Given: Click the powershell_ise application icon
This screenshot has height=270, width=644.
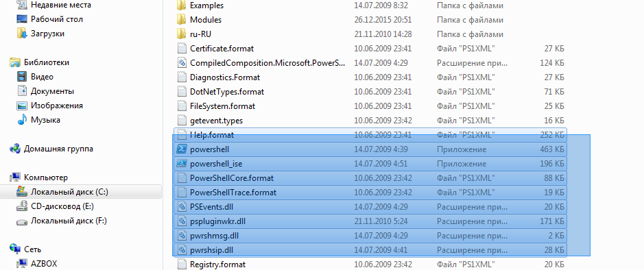Looking at the screenshot, I should pyautogui.click(x=182, y=164).
